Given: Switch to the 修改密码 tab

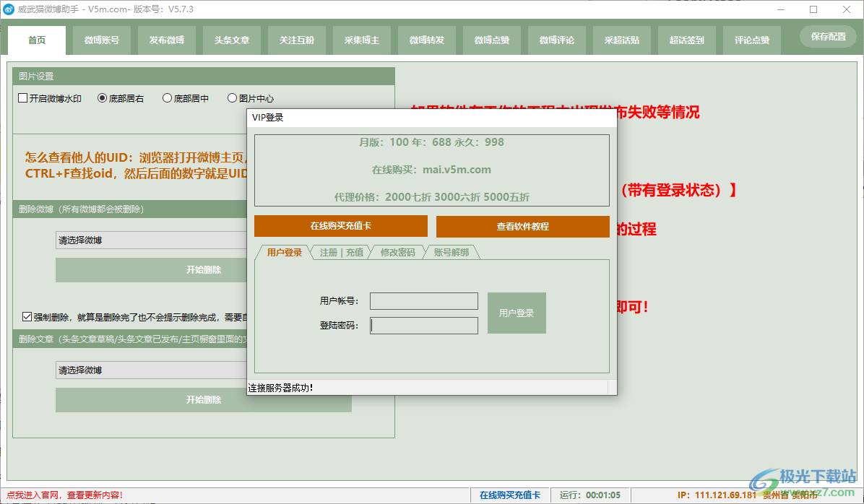Looking at the screenshot, I should click(x=398, y=252).
